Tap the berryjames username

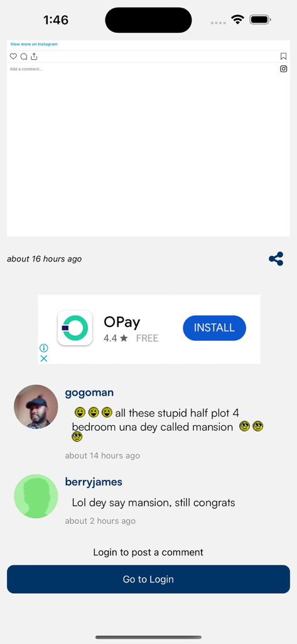pyautogui.click(x=94, y=482)
